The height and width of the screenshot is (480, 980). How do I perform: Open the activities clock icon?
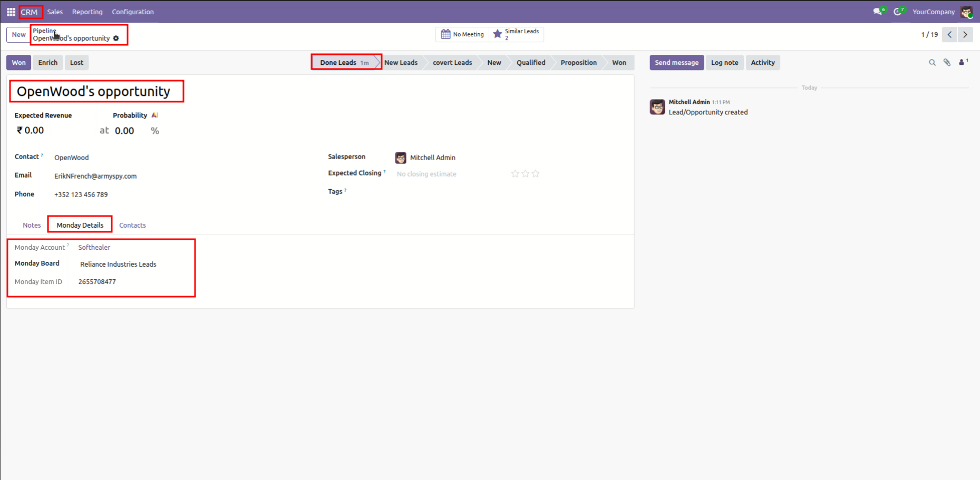click(x=898, y=12)
